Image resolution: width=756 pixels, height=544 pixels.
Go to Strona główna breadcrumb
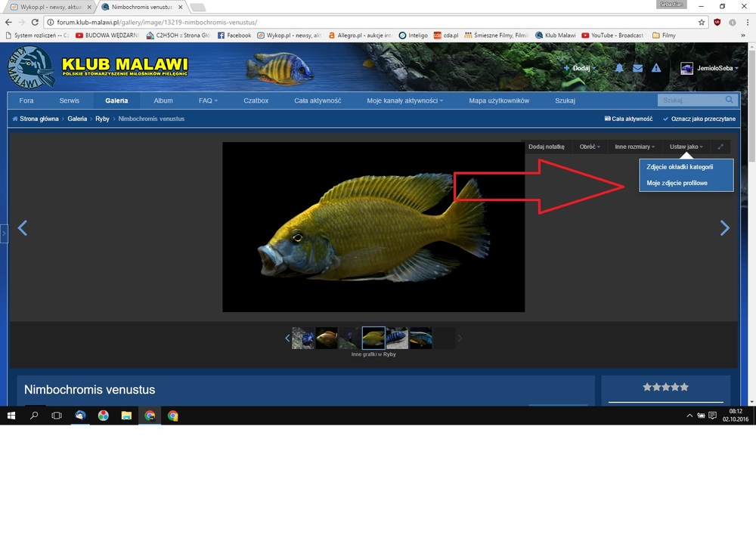pyautogui.click(x=39, y=119)
